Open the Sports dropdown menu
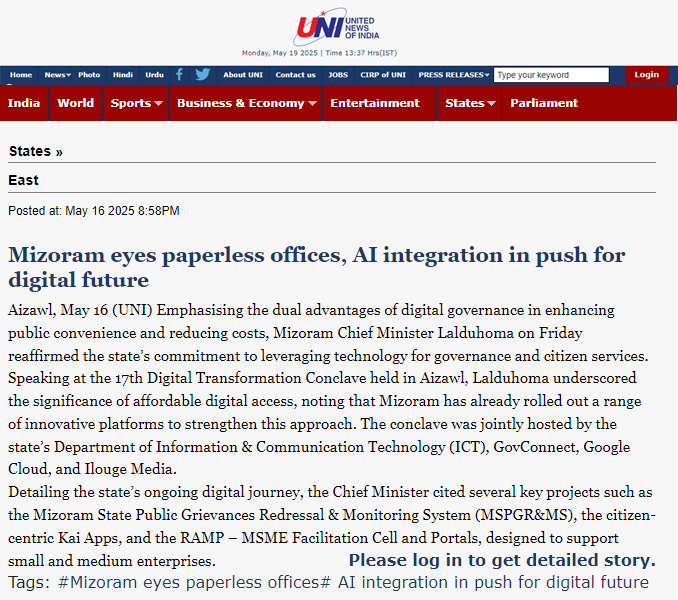This screenshot has height=600, width=678. coord(136,103)
